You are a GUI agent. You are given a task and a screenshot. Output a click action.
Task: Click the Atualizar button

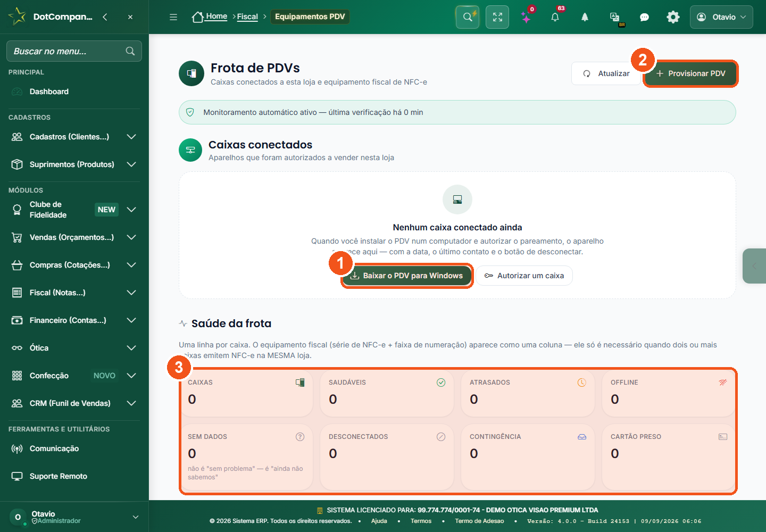606,73
